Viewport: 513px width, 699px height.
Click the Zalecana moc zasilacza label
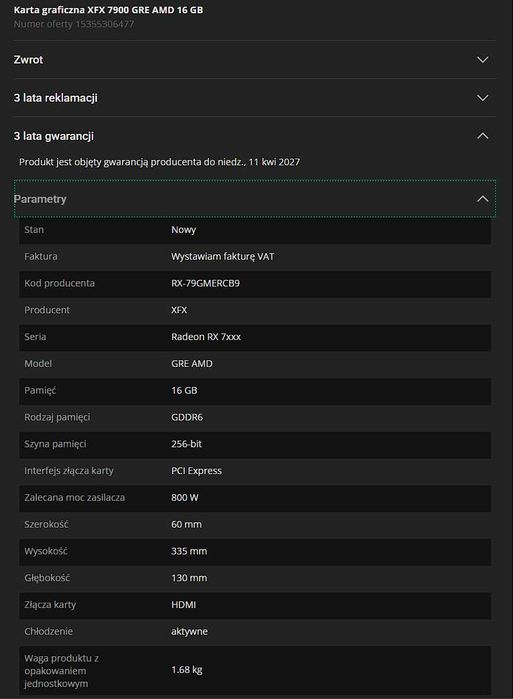pyautogui.click(x=74, y=497)
